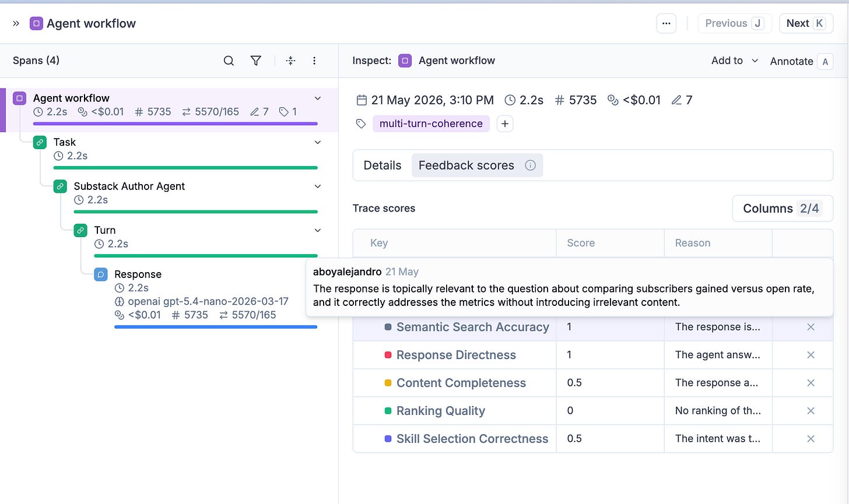Search spans with magnifier icon
The height and width of the screenshot is (504, 849).
click(x=229, y=61)
